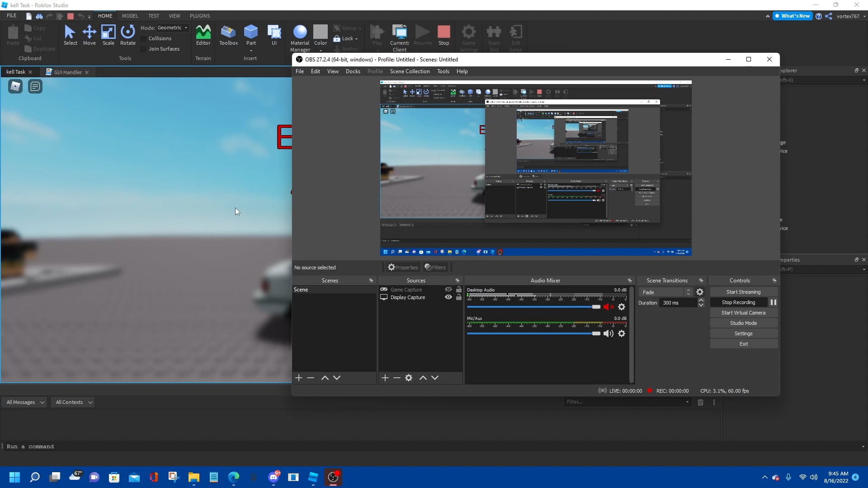This screenshot has height=488, width=868.
Task: Expand the All Messages filter dropdown
Action: click(x=26, y=402)
